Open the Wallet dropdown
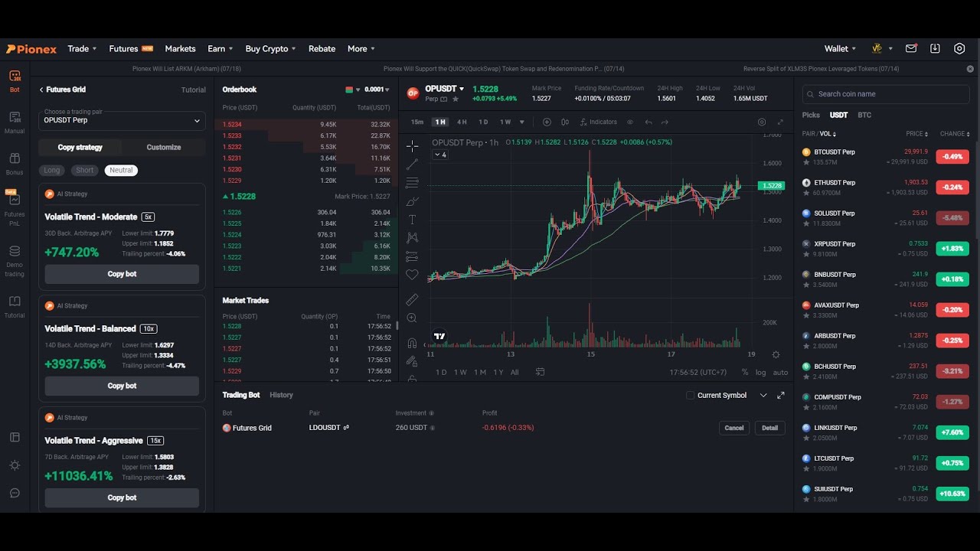Image resolution: width=980 pixels, height=551 pixels. (x=841, y=48)
